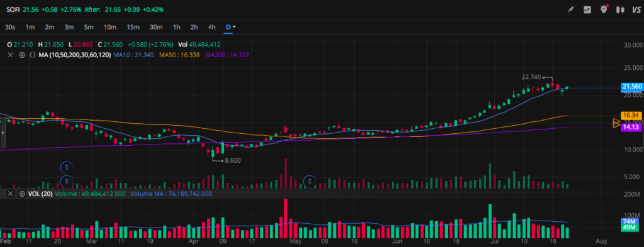Click the purple 14.13 MA200 price tag

point(632,128)
